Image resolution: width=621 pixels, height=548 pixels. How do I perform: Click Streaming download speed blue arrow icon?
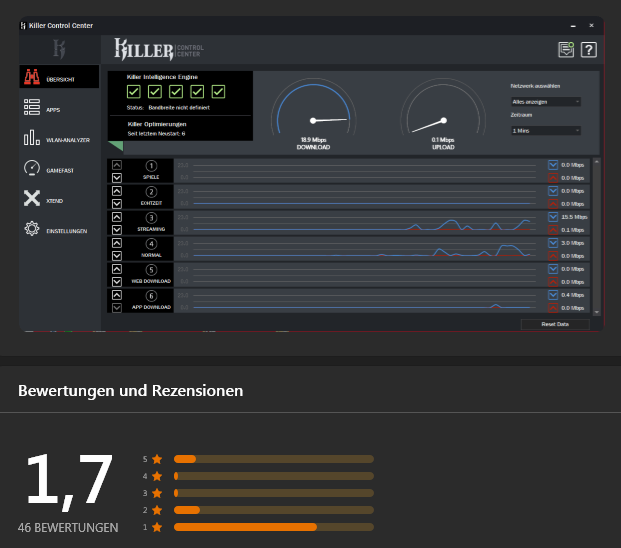pos(553,217)
